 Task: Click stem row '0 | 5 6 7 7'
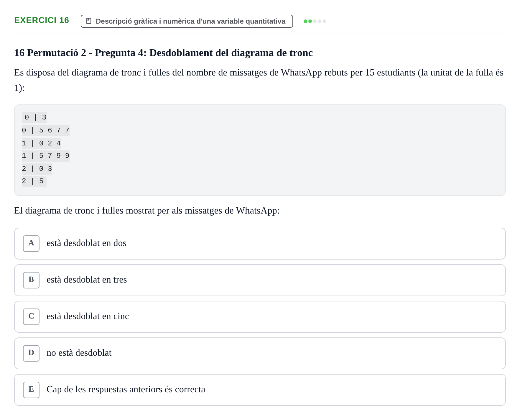click(x=46, y=130)
